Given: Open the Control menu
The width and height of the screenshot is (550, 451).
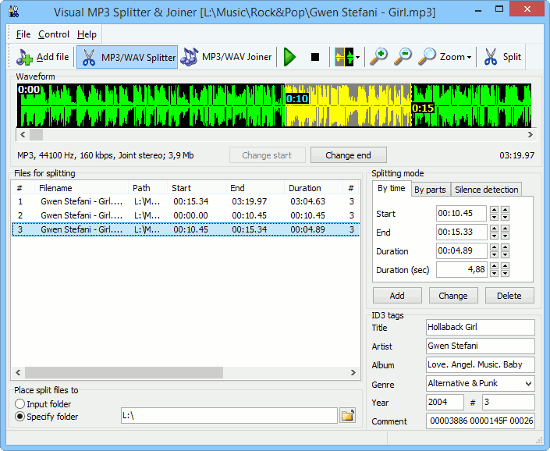Looking at the screenshot, I should (54, 34).
